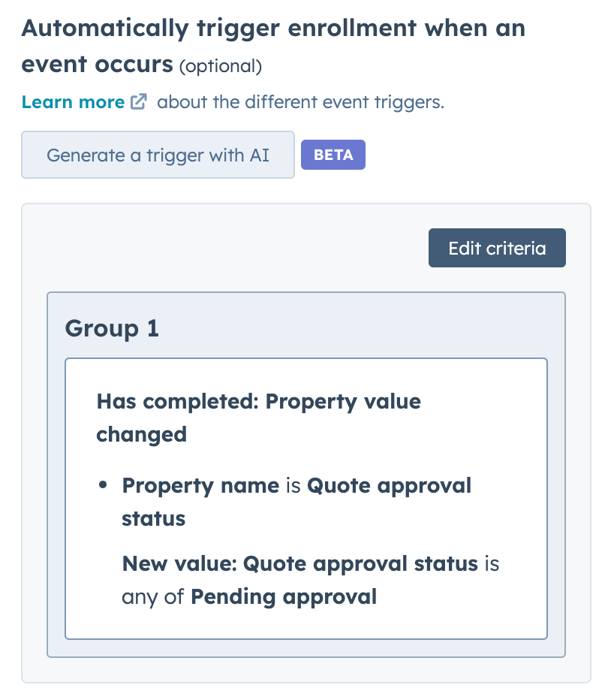
Task: Click the BETA badge
Action: [333, 155]
